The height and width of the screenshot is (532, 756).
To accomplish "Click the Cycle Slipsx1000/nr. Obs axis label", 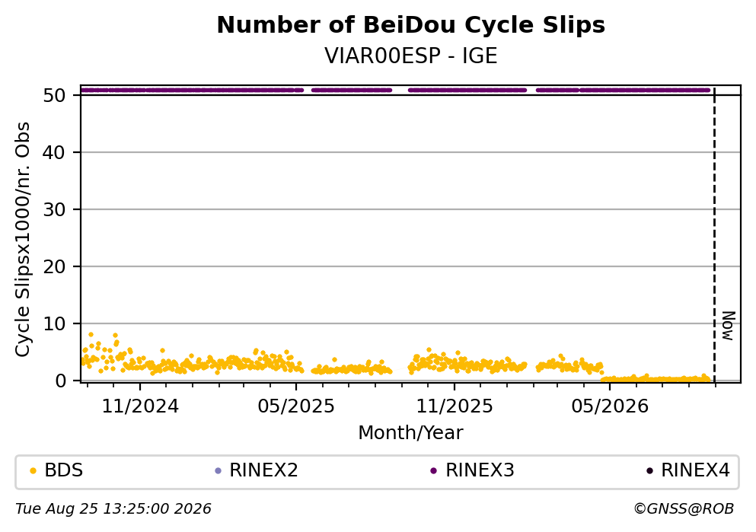I will (23, 240).
